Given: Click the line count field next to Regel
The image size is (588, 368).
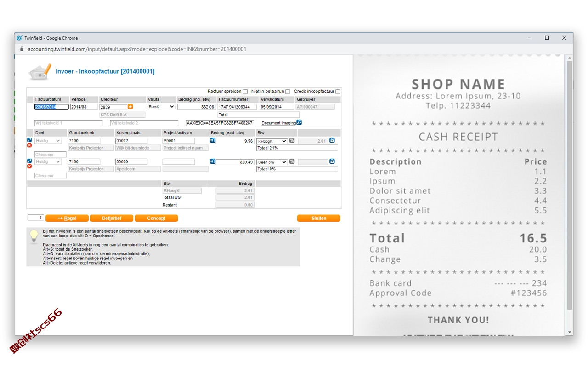Looking at the screenshot, I should coord(35,218).
